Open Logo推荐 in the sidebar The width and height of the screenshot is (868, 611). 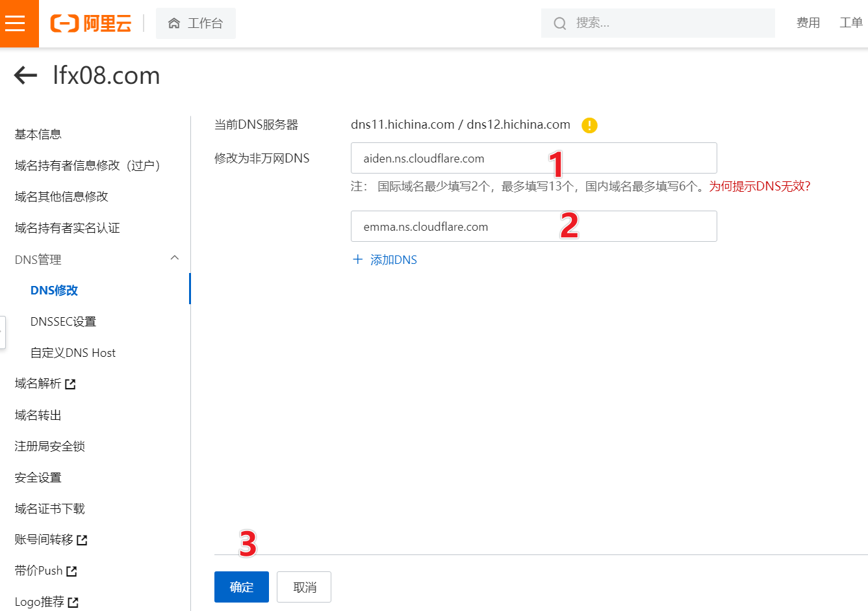coord(40,603)
